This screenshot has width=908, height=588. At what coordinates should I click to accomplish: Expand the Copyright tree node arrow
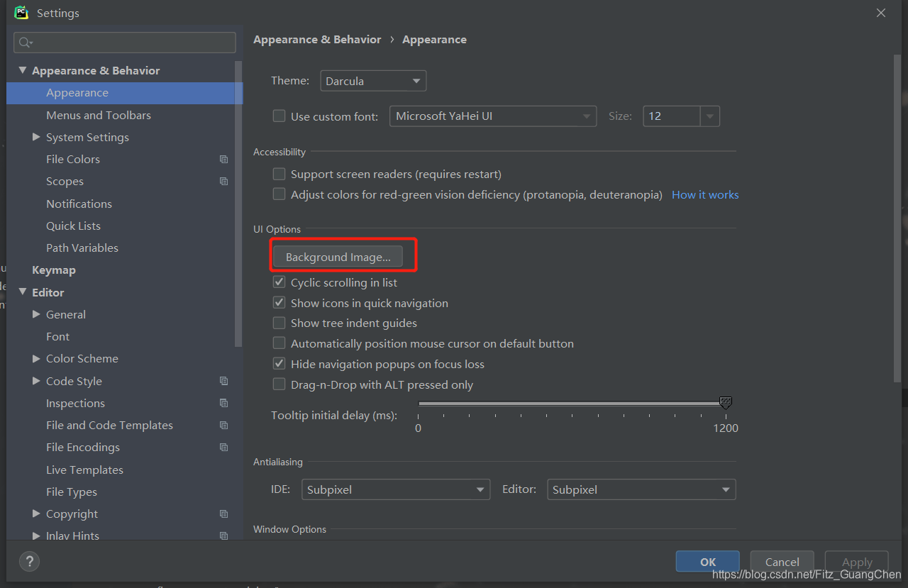[36, 514]
